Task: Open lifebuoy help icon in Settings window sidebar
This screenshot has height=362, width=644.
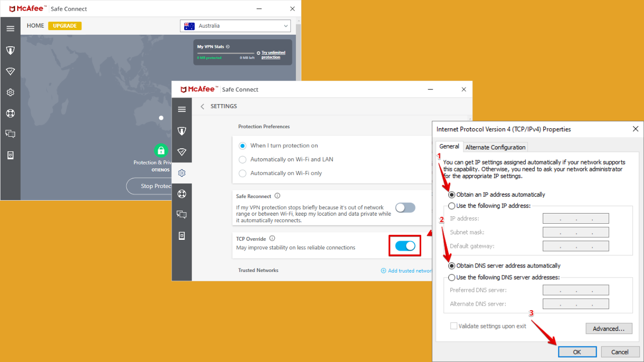Action: click(x=182, y=194)
